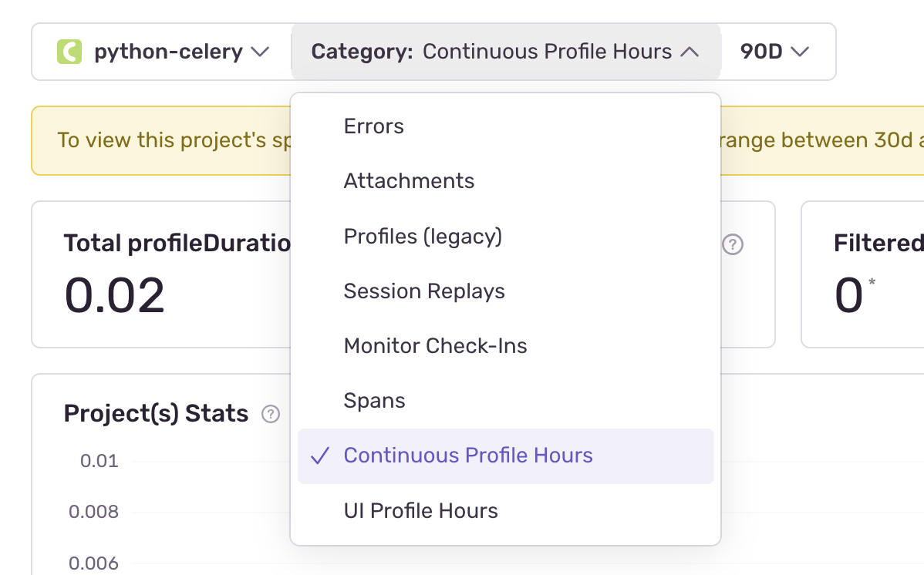Viewport: 924px width, 575px height.
Task: Click the python-celery project icon
Action: [x=69, y=52]
